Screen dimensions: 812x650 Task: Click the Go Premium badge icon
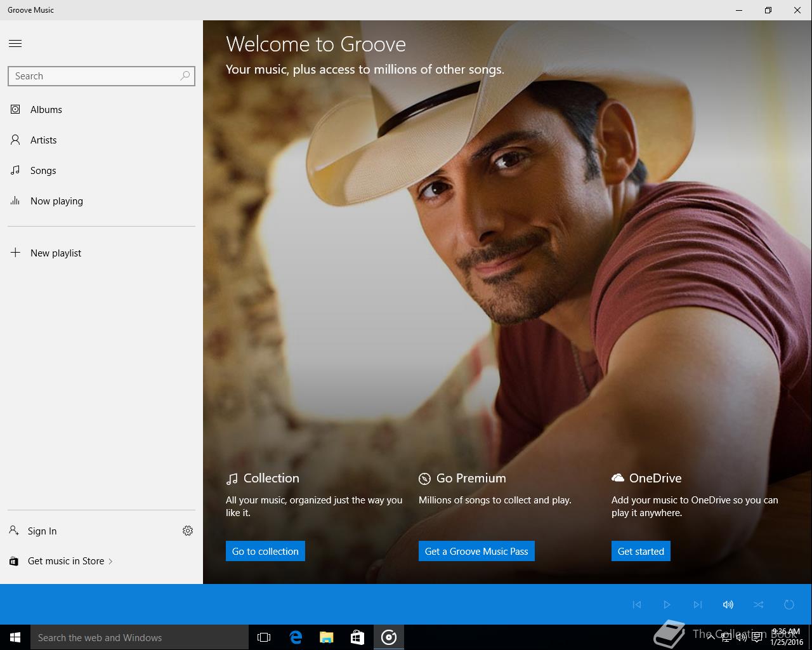[424, 479]
